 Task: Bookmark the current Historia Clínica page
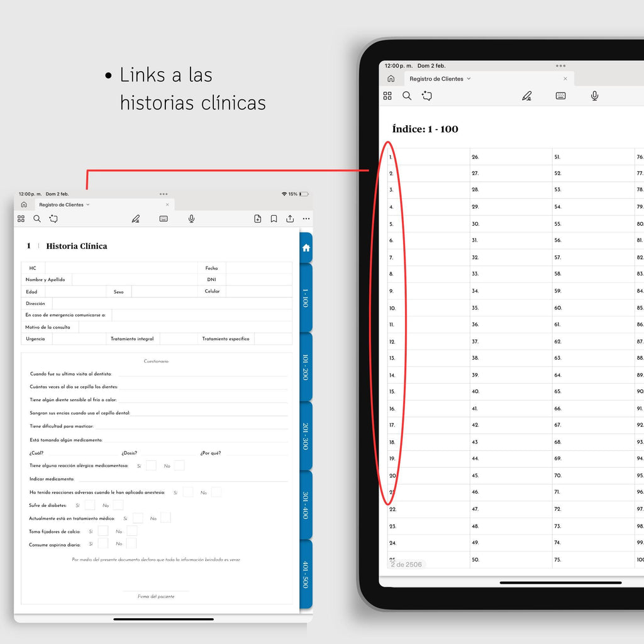pos(274,218)
